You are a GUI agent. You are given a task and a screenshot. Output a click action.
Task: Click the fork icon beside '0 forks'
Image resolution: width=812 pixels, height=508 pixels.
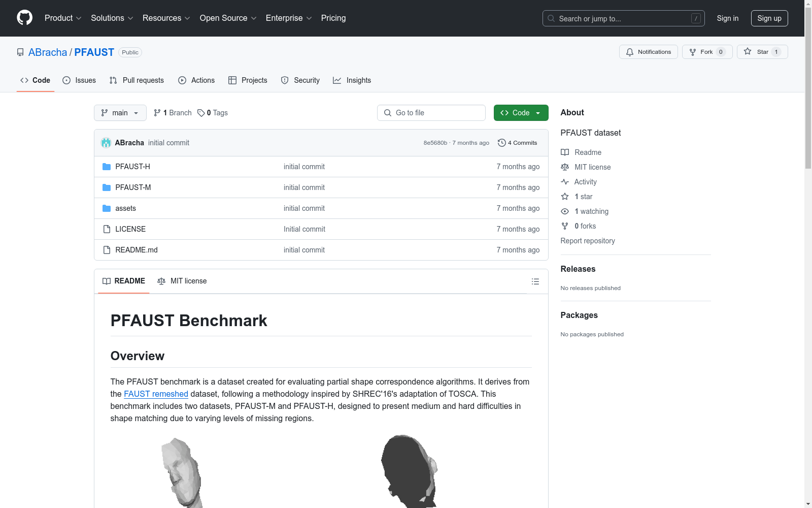pos(565,226)
